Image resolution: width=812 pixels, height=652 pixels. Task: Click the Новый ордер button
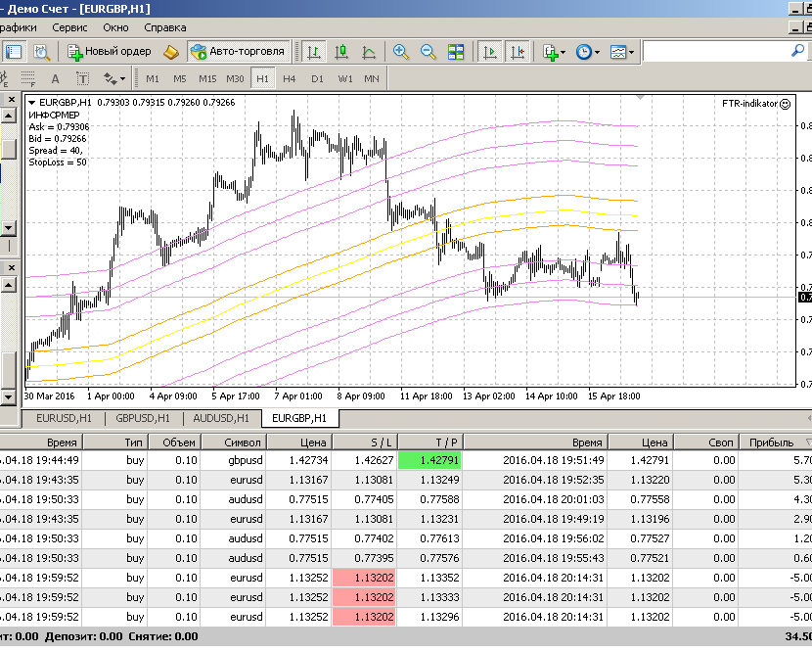(110, 52)
